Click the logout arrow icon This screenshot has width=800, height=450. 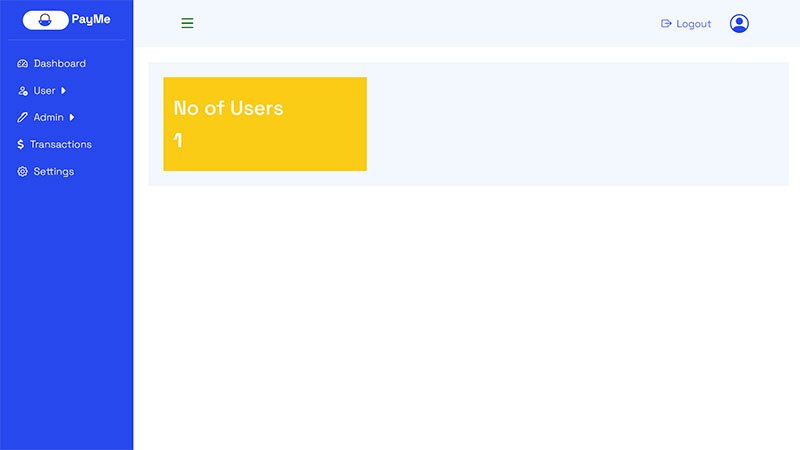point(666,23)
